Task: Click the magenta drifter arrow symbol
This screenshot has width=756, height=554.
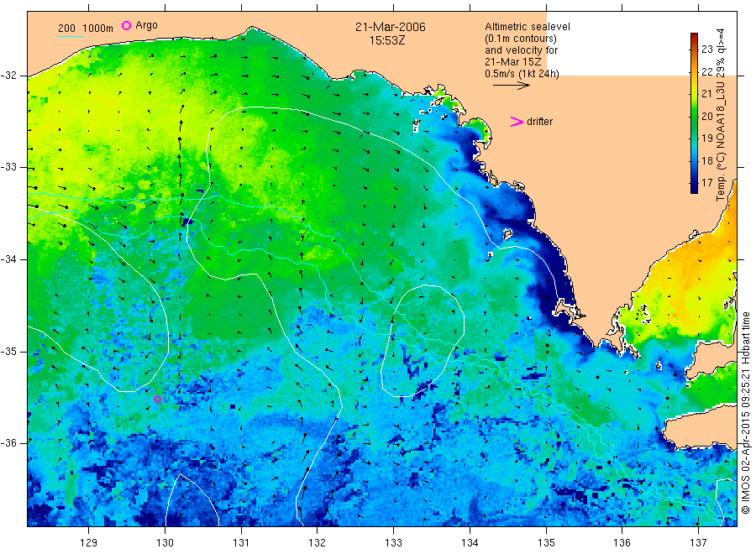Action: tap(517, 122)
